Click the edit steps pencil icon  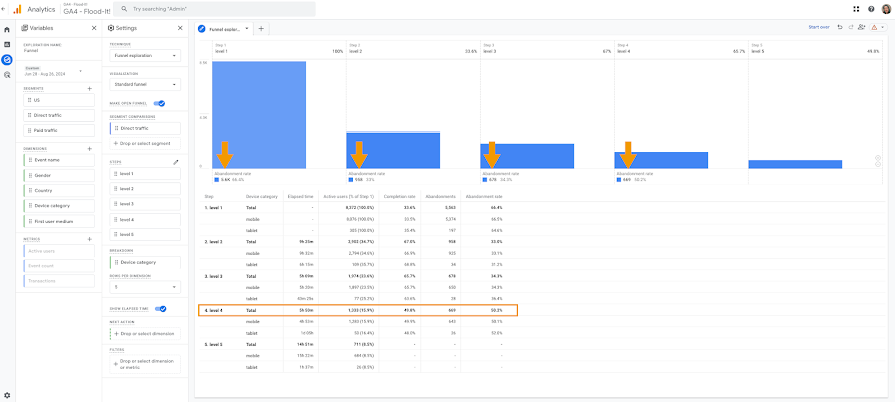[176, 162]
